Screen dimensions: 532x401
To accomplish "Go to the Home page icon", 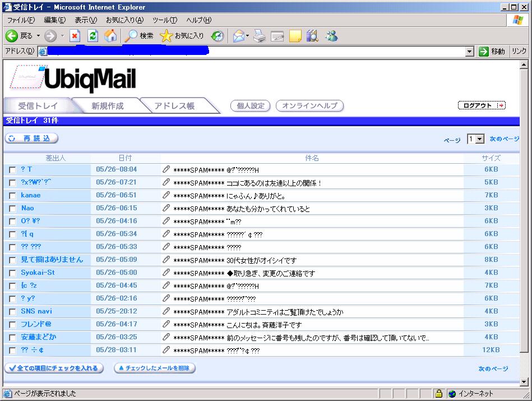I will (x=110, y=36).
